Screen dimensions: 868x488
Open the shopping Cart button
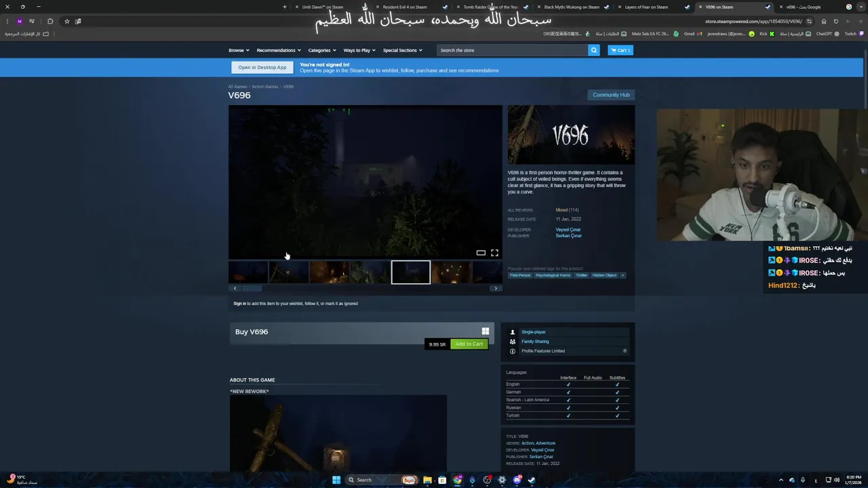pyautogui.click(x=620, y=50)
